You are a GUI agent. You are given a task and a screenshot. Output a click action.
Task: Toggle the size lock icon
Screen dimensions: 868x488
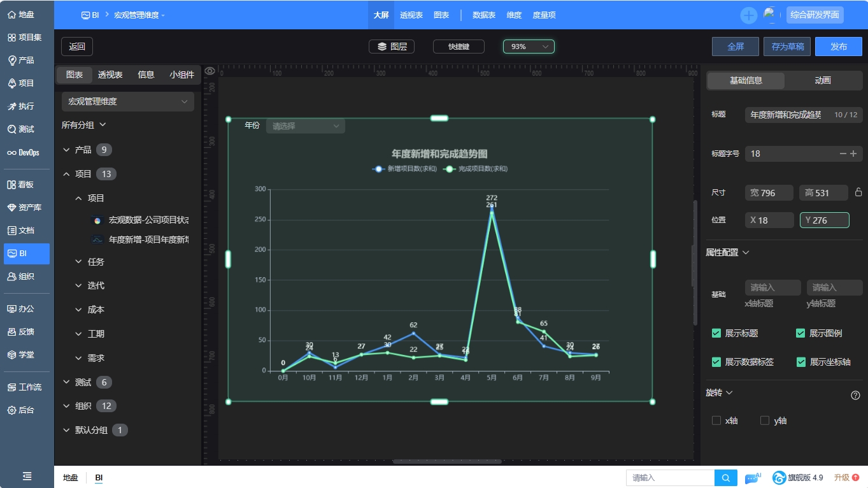point(858,192)
